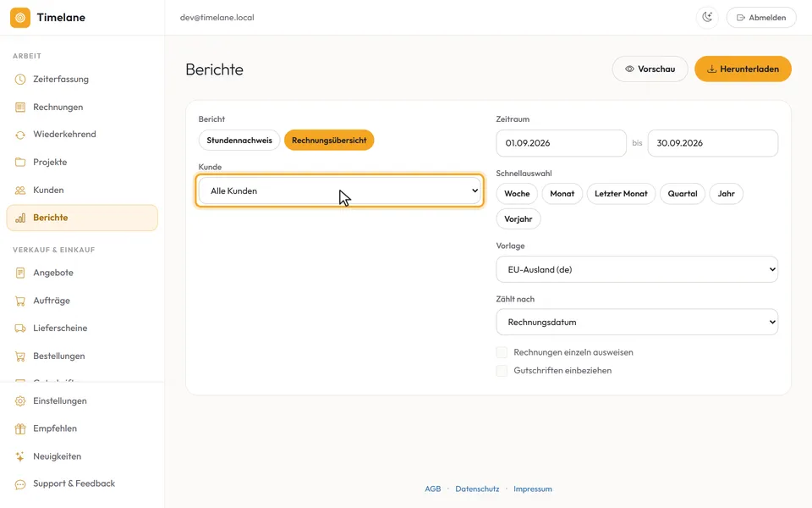Viewport: 812px width, 508px height.
Task: Click the Support & Feedback chat icon
Action: click(20, 484)
